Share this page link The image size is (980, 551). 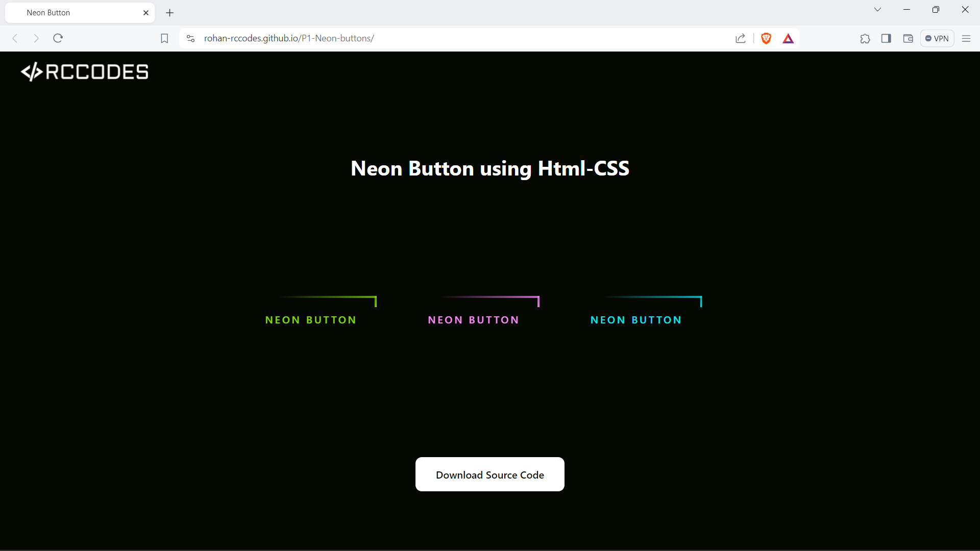[x=741, y=38]
